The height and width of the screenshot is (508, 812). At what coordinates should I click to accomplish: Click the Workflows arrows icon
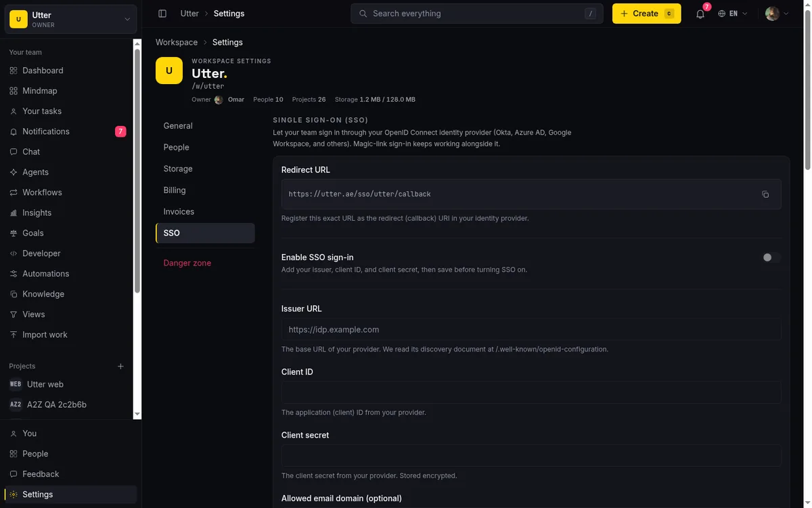tap(14, 192)
